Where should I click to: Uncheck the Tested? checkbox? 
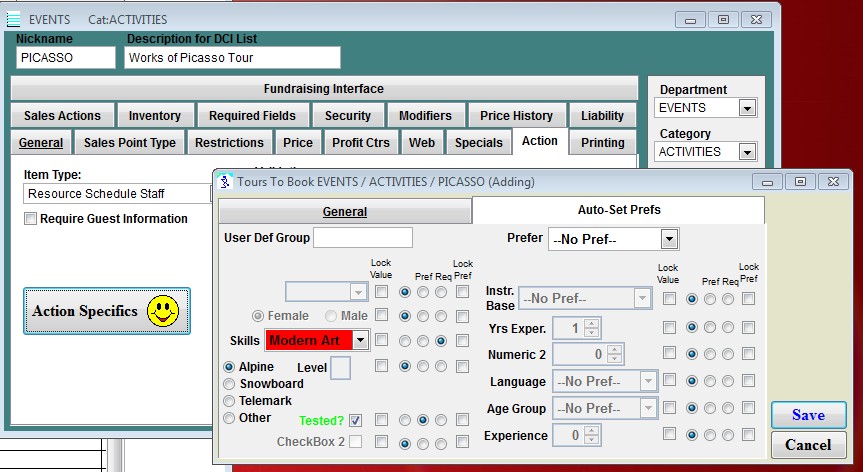point(355,420)
